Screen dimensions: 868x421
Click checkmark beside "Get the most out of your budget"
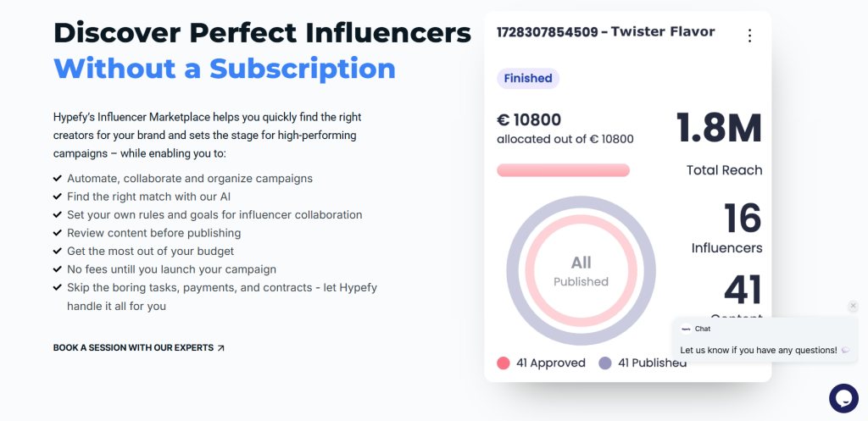(58, 252)
